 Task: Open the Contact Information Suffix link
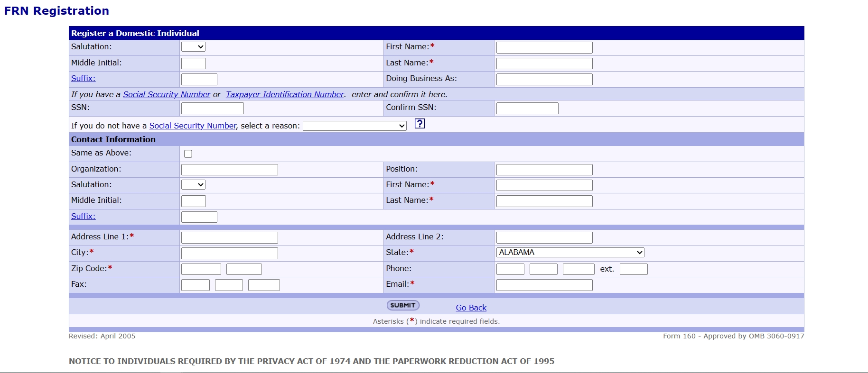83,216
